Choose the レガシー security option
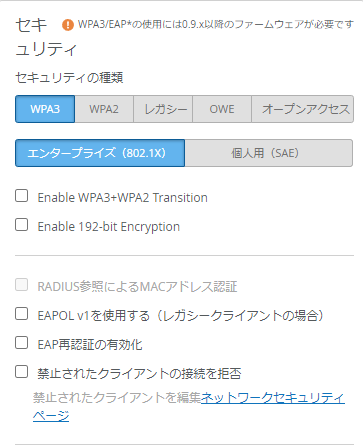The image size is (363, 446). click(163, 109)
